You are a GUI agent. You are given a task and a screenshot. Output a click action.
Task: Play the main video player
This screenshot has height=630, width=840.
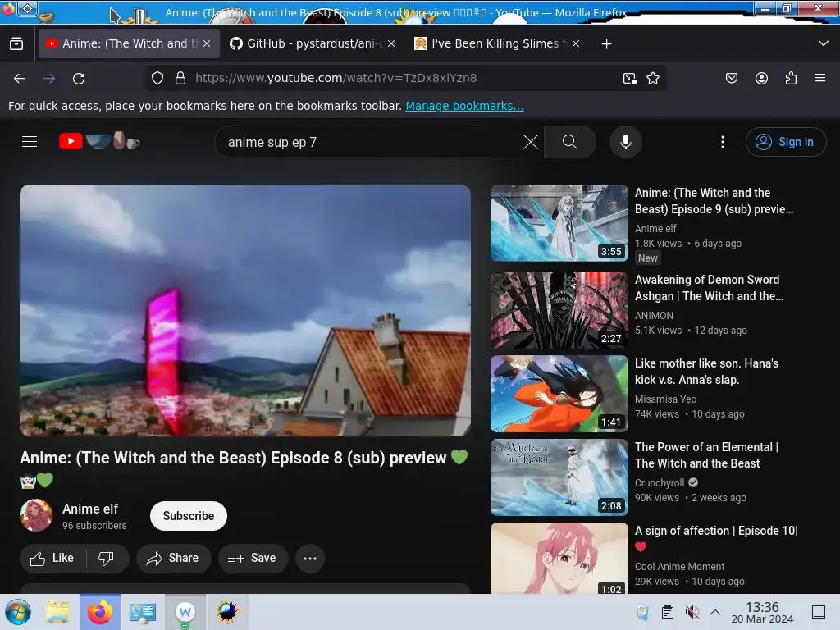245,310
